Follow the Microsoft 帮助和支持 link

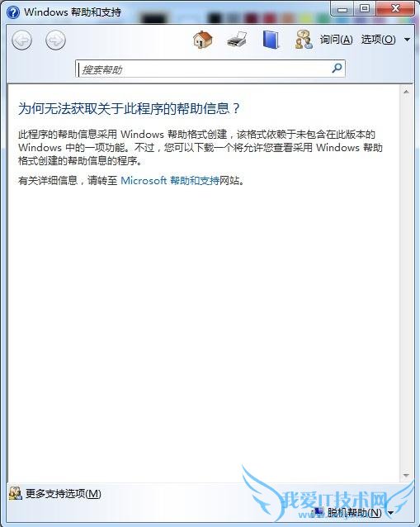[170, 180]
